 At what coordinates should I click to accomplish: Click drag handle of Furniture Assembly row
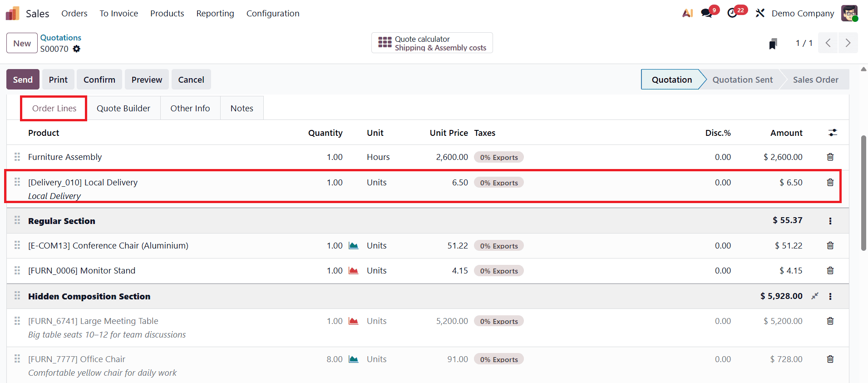coord(17,157)
